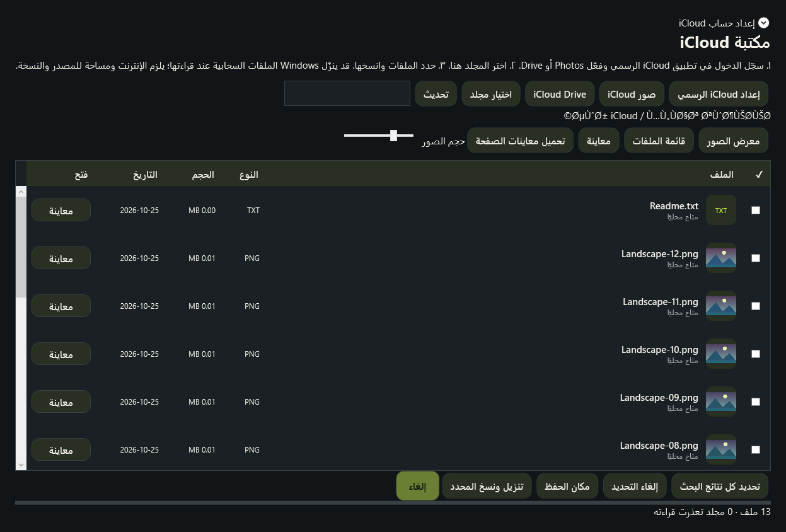This screenshot has height=532, width=786.
Task: Open the Landscape-12.png thumbnail
Action: [721, 258]
